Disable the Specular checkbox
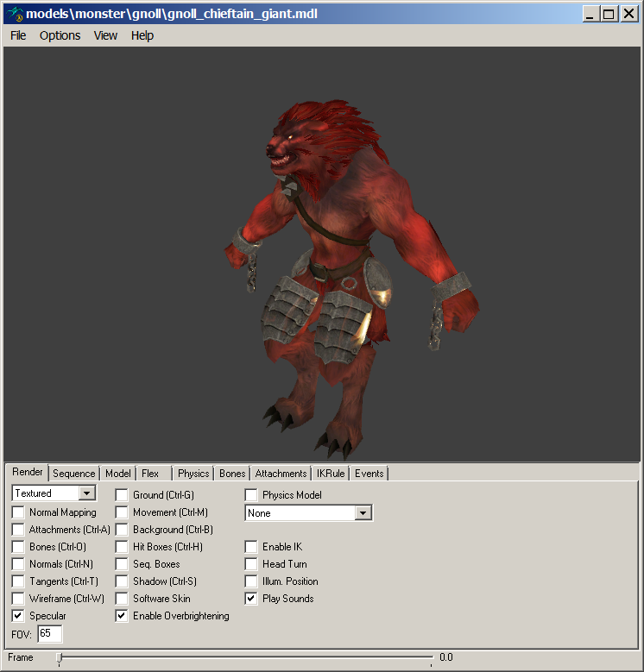 [18, 616]
